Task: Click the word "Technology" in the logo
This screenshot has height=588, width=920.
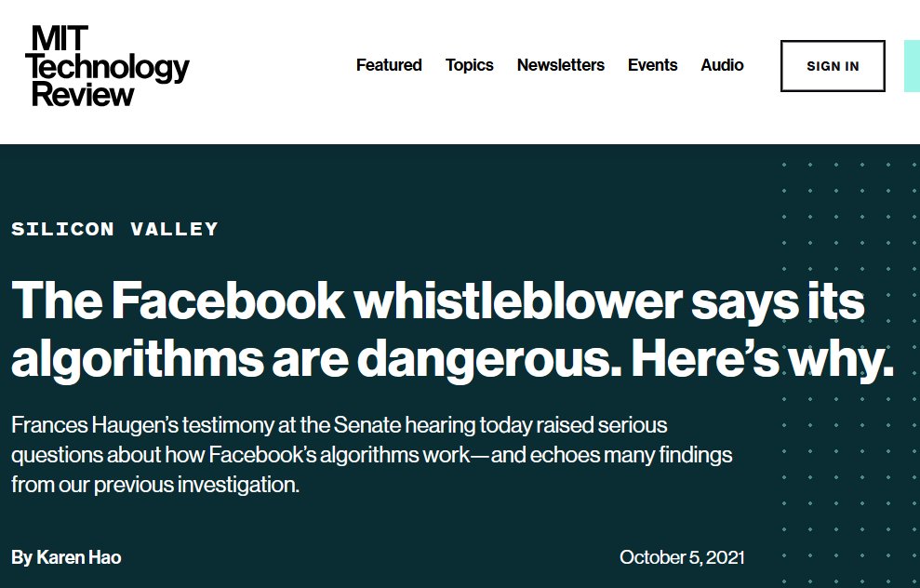Action: [x=107, y=68]
